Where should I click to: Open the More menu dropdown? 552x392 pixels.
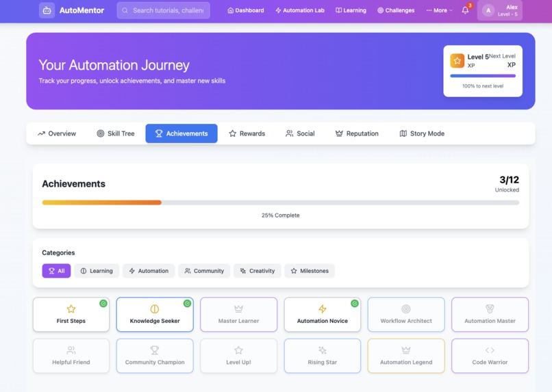coord(440,10)
